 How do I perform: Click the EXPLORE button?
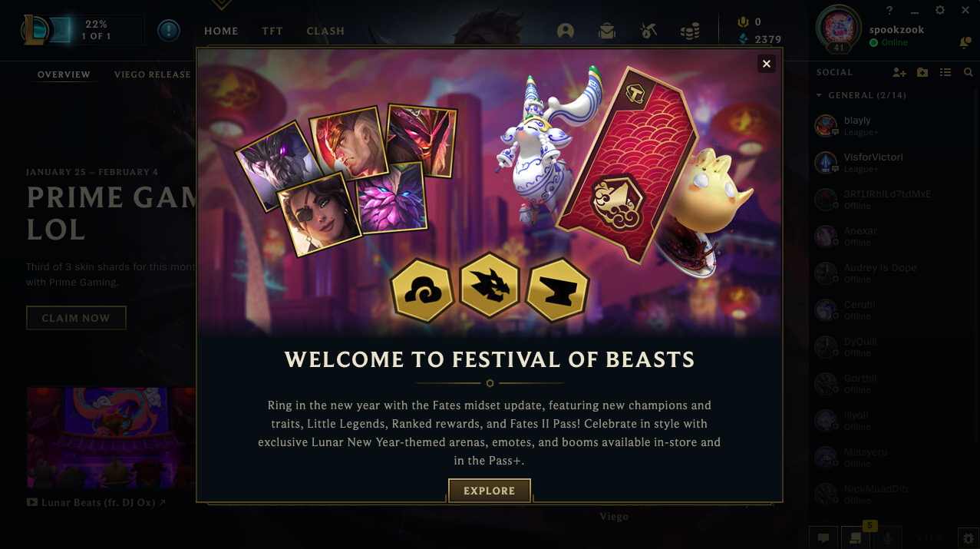490,491
